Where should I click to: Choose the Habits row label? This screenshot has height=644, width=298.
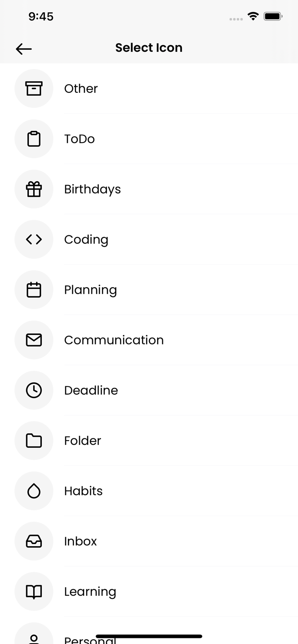click(83, 491)
